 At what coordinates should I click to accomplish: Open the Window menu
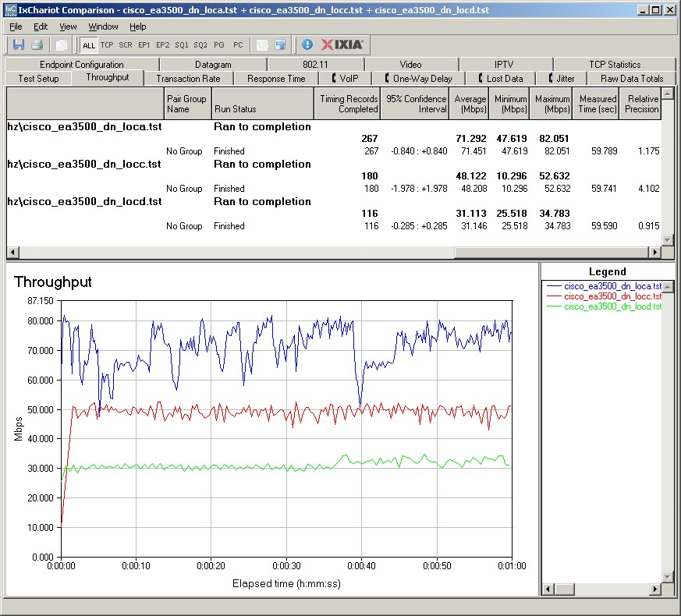104,27
